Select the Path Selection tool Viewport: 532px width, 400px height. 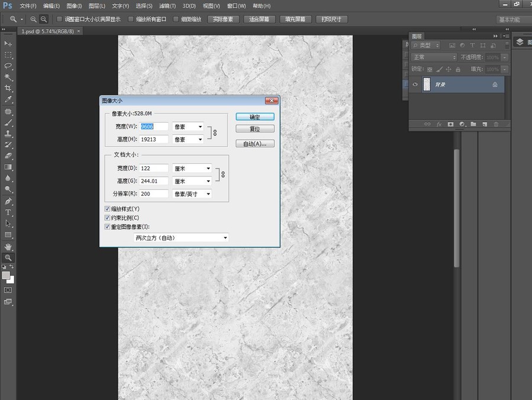8,224
